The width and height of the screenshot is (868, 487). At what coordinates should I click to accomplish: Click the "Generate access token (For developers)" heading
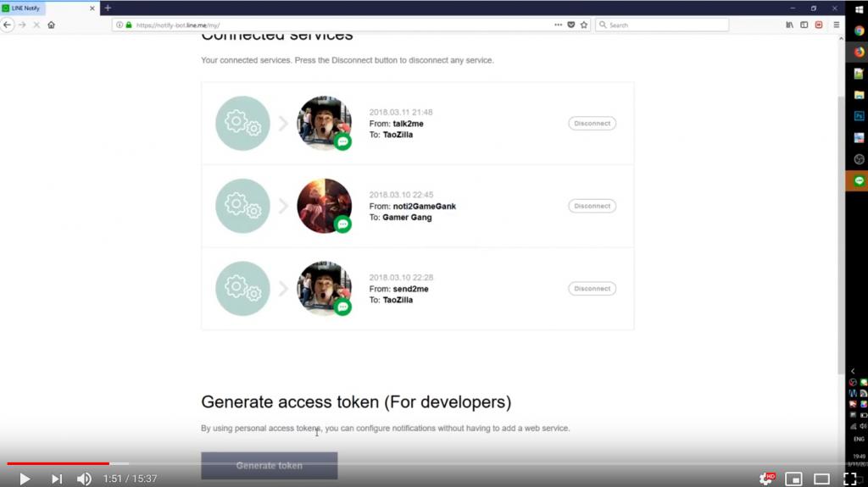point(356,401)
